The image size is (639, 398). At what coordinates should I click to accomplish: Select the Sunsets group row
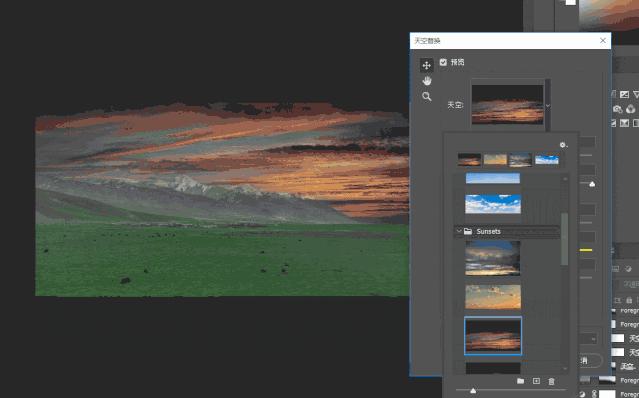(x=507, y=231)
